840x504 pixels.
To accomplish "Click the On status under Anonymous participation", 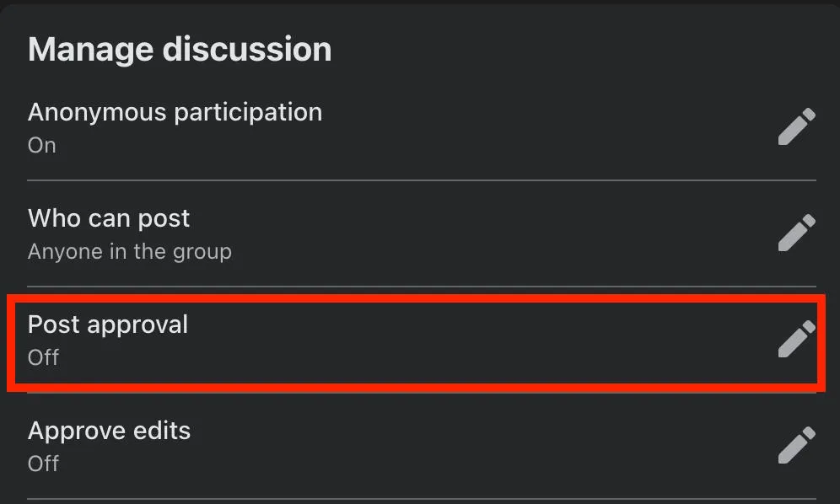I will (x=42, y=145).
